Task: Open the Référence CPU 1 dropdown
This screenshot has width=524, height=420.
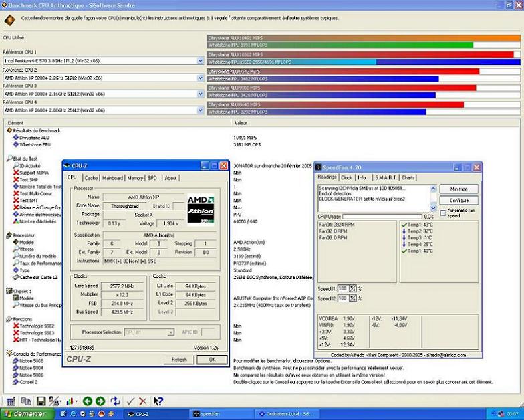Action: (x=201, y=61)
